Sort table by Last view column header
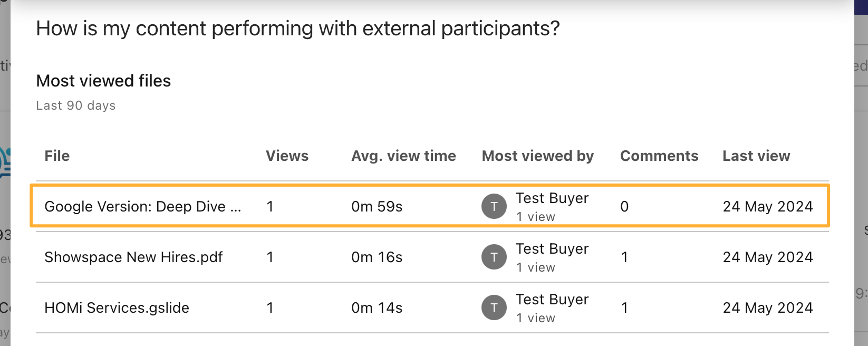868x346 pixels. coord(756,156)
